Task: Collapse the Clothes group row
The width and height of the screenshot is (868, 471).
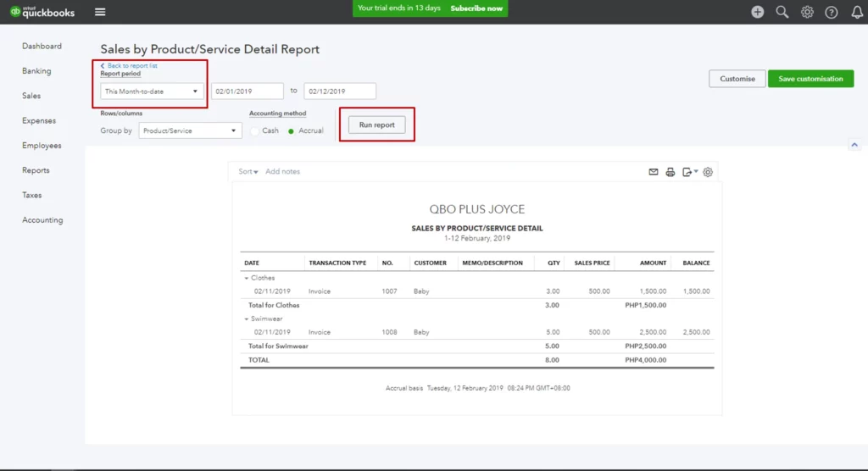Action: [x=247, y=278]
